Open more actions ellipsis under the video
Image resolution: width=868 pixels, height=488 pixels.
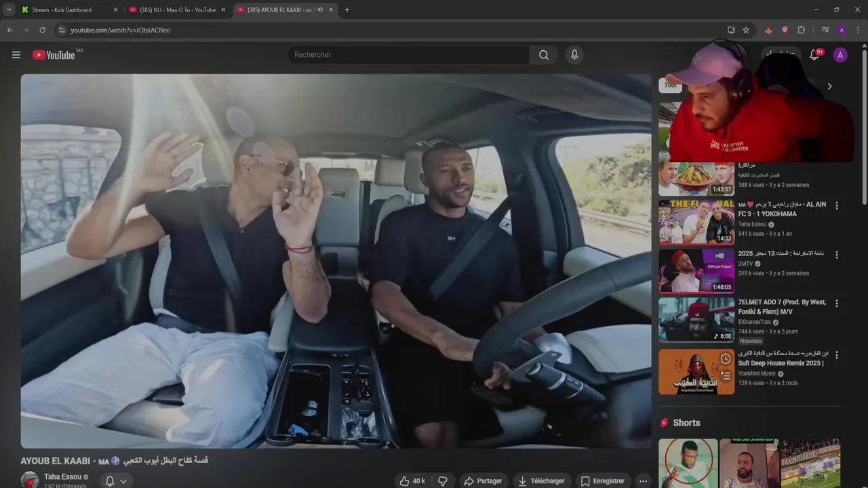pyautogui.click(x=643, y=481)
